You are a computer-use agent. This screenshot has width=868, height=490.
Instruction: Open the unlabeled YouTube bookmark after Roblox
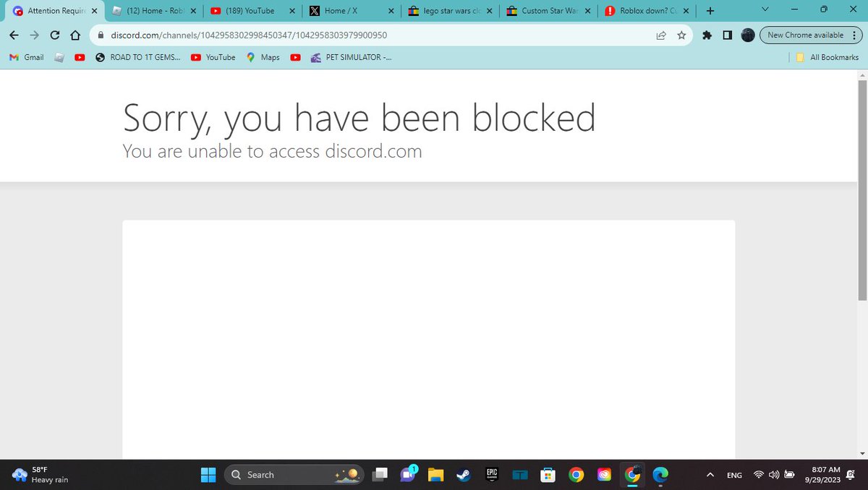(80, 57)
